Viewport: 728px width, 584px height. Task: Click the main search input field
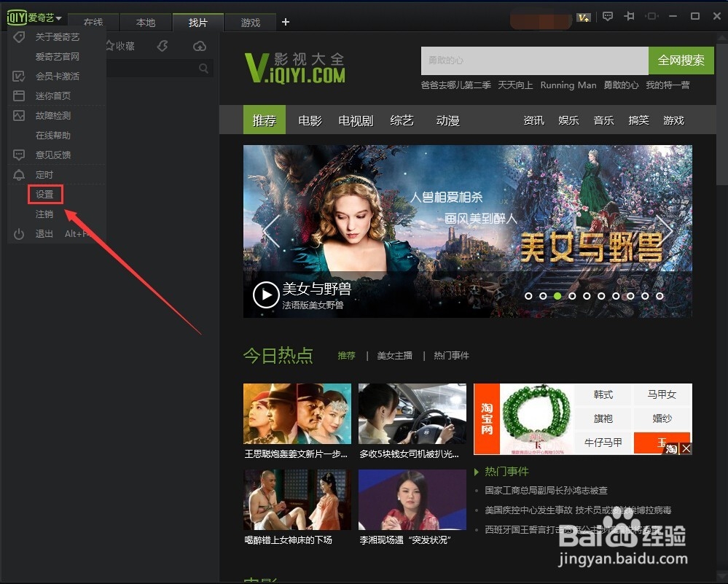click(534, 61)
